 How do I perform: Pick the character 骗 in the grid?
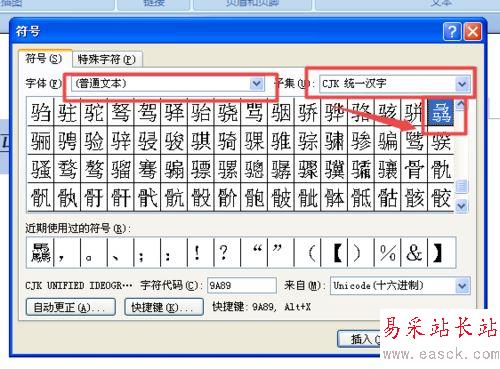387,140
